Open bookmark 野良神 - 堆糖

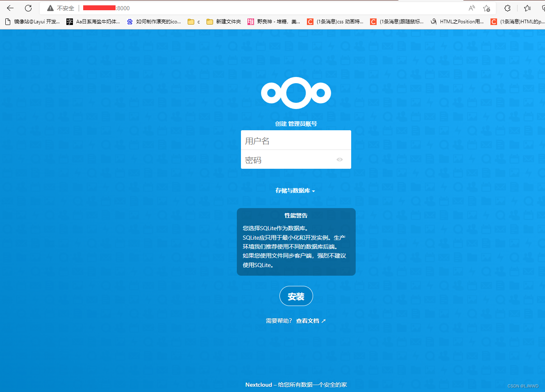274,22
